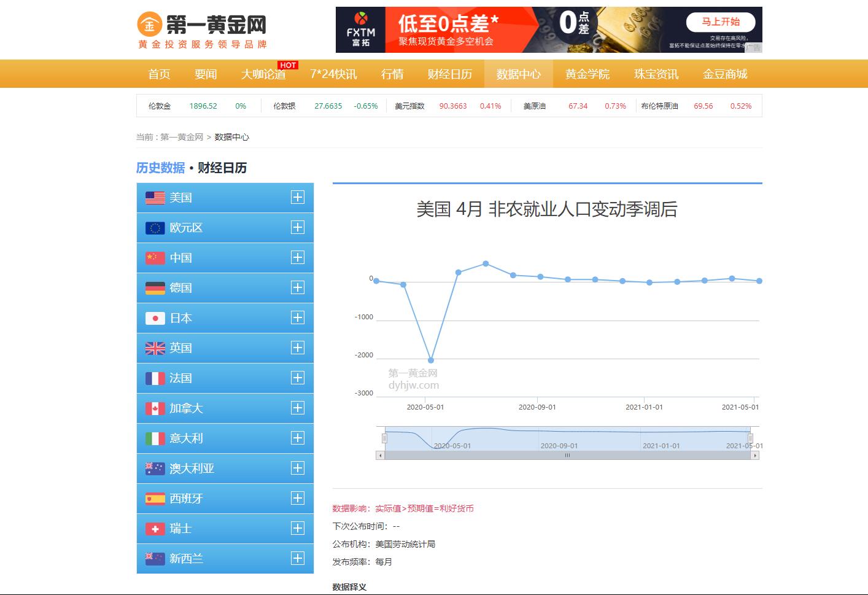Image resolution: width=868 pixels, height=595 pixels.
Task: Click the United Kingdom flag icon
Action: (x=155, y=348)
